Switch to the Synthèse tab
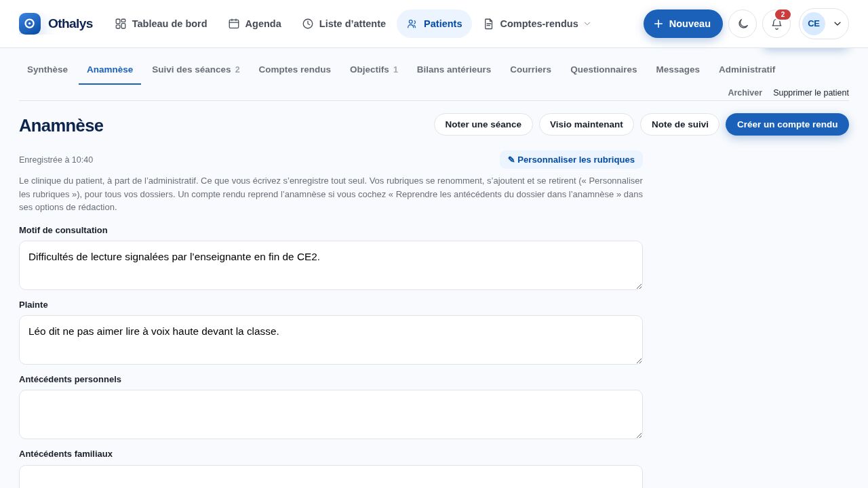Screen dimensions: 868x488 47,70
